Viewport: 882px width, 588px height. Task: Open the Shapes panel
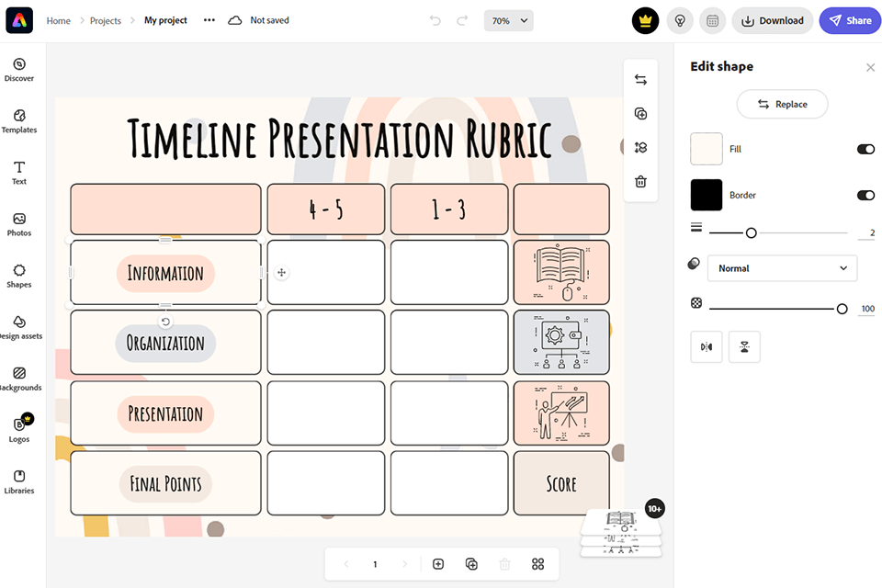[19, 277]
